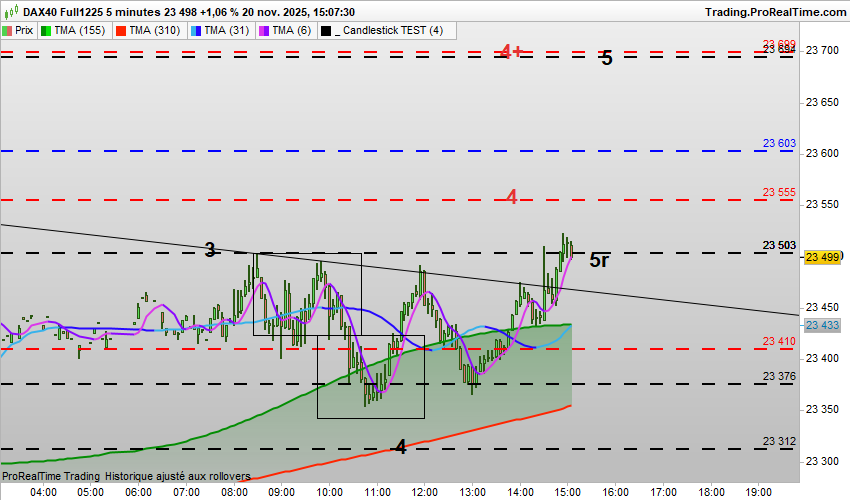Click the 10:00 time axis label
The image size is (850, 500).
coord(329,492)
